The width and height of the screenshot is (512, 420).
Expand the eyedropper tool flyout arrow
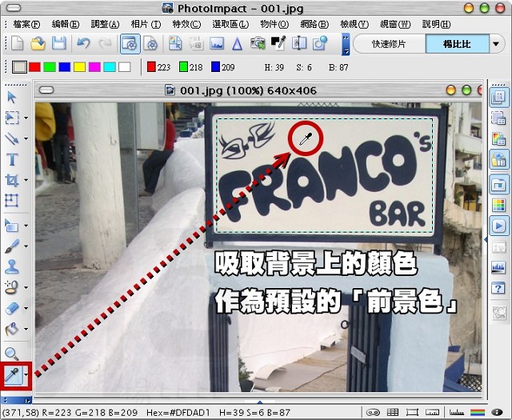[26, 375]
